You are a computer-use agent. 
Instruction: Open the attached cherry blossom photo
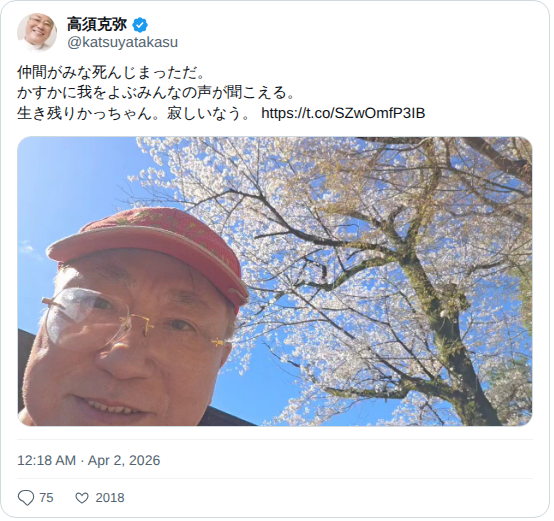(275, 281)
